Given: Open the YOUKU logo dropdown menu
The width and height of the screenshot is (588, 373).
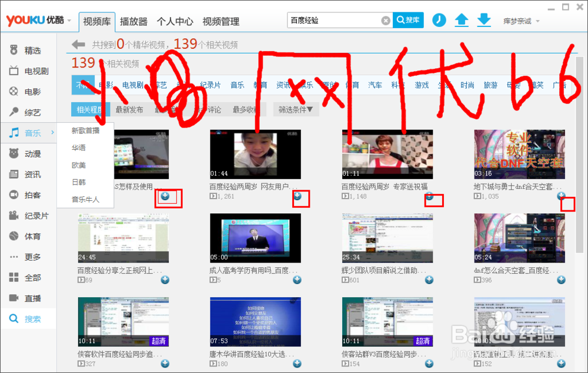Looking at the screenshot, I should [69, 21].
